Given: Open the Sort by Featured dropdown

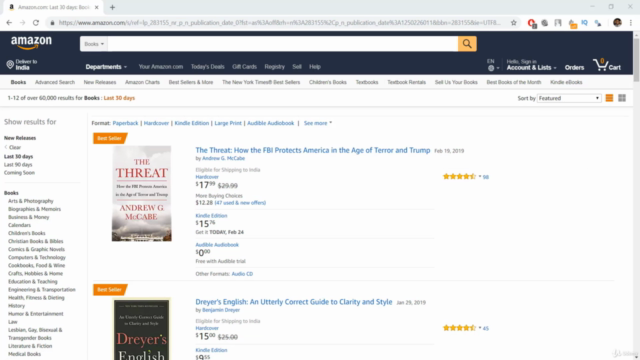Looking at the screenshot, I should pos(569,98).
